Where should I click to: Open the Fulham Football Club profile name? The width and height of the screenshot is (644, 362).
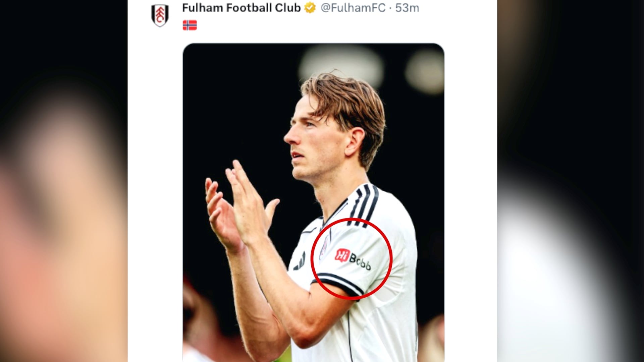[241, 8]
